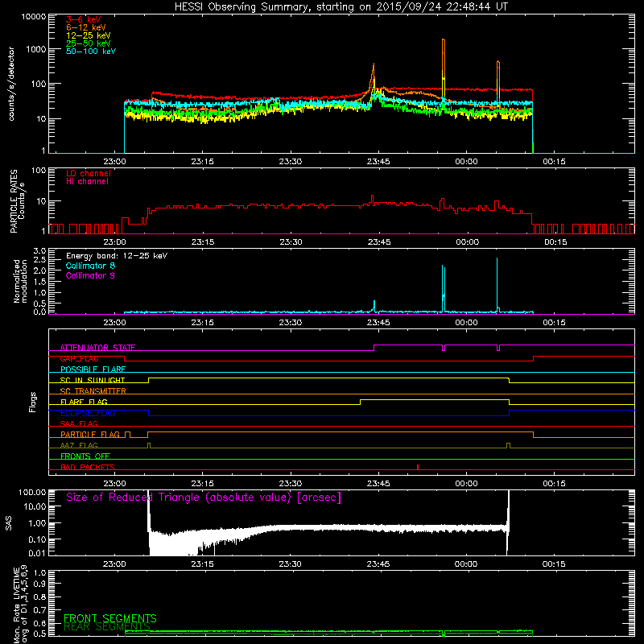644x644 pixels.
Task: Click the counts/s/detector axis label
Action: (x=11, y=84)
